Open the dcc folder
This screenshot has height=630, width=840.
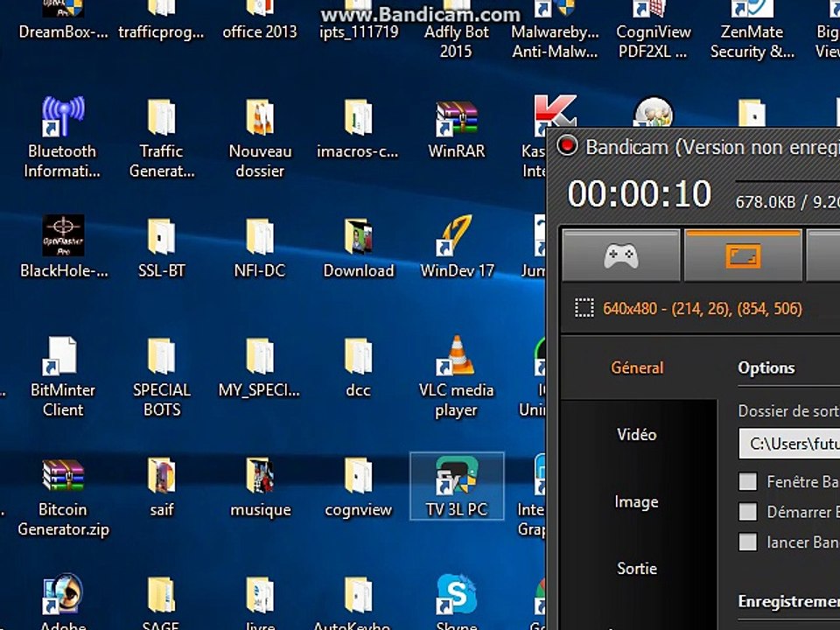click(x=358, y=367)
